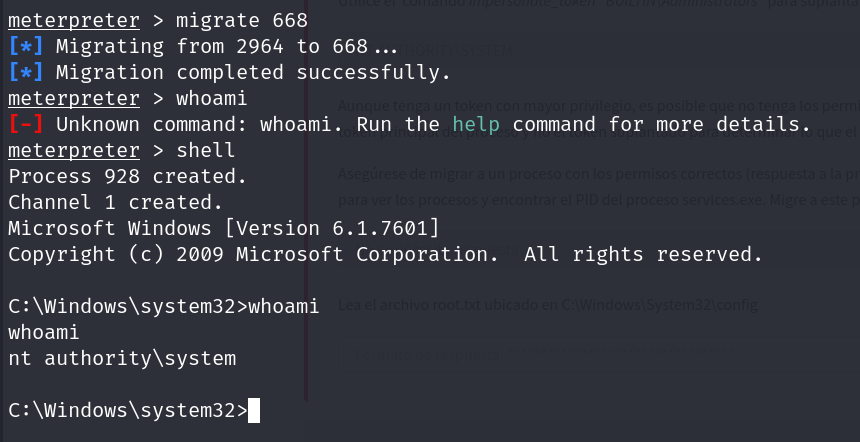
Task: Click the nt authority\system output line
Action: click(122, 359)
